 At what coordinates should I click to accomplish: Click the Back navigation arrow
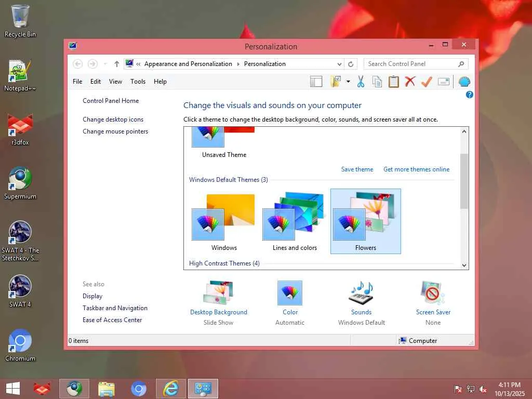click(78, 64)
